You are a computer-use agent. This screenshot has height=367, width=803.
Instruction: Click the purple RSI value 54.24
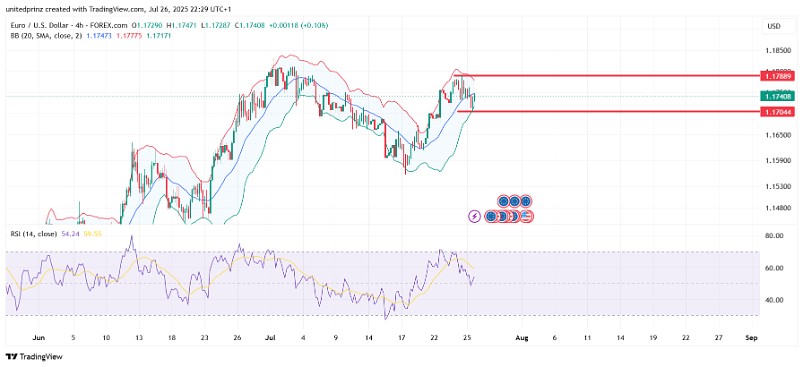(69, 233)
